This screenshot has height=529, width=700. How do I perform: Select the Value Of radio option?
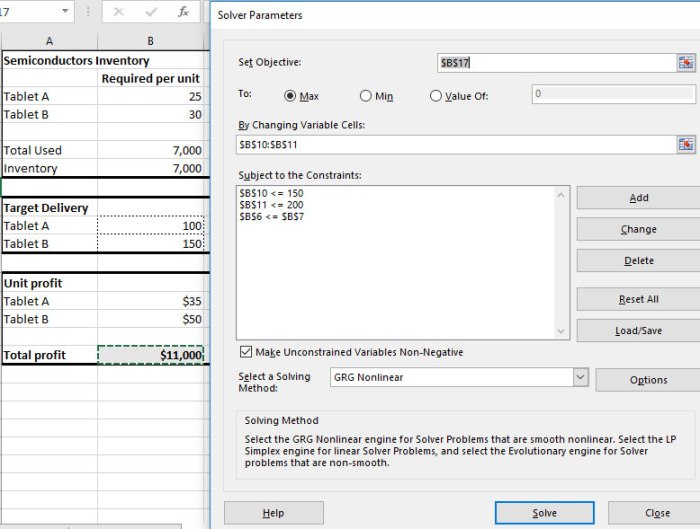click(436, 96)
